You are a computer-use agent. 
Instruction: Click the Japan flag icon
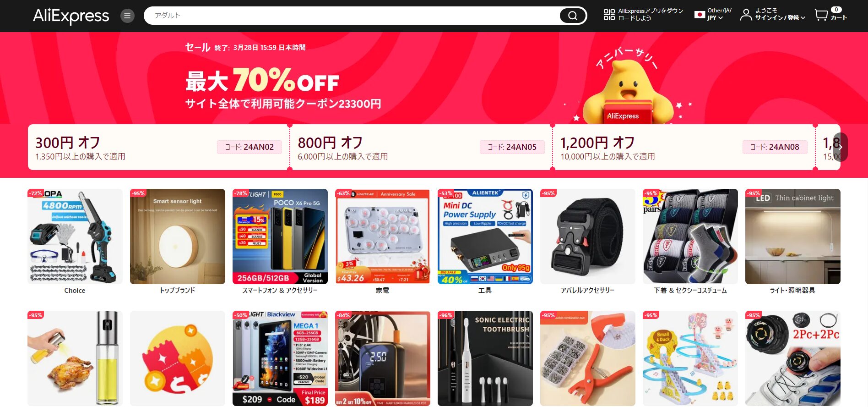(700, 15)
